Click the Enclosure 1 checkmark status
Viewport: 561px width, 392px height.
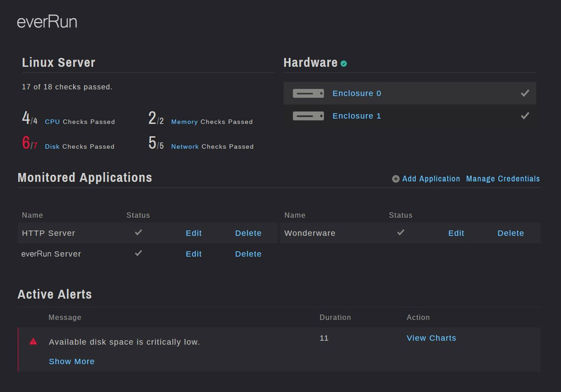pos(525,116)
